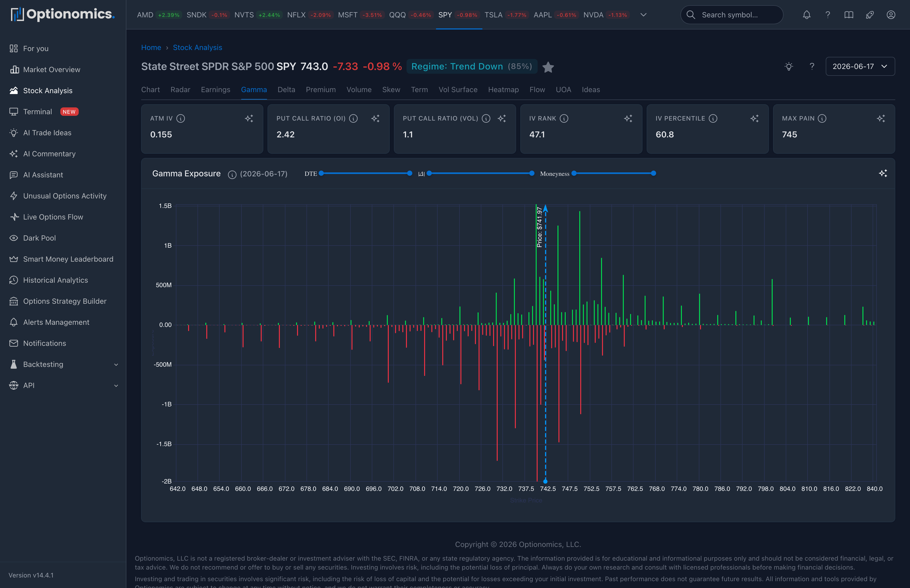Open the user account profile icon
The image size is (910, 588).
pos(891,15)
